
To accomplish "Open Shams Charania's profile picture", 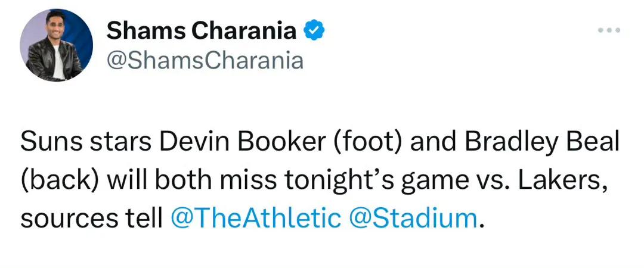I will [x=56, y=45].
